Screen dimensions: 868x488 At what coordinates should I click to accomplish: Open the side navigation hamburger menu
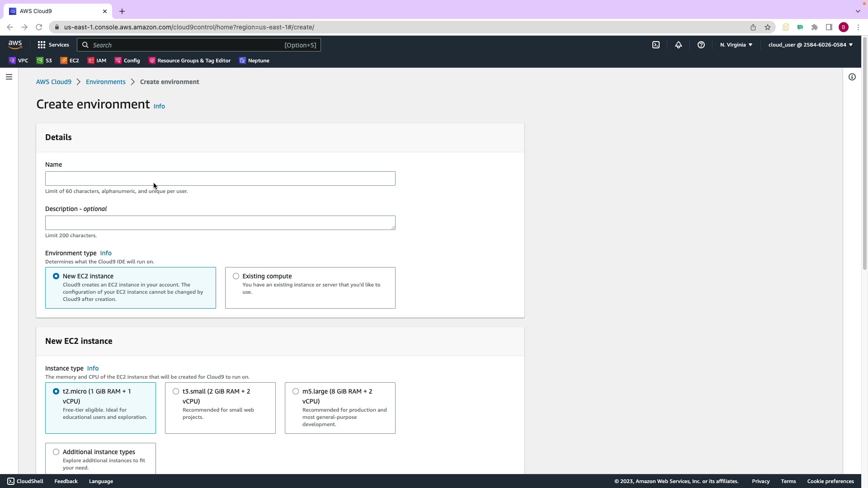coord(9,77)
